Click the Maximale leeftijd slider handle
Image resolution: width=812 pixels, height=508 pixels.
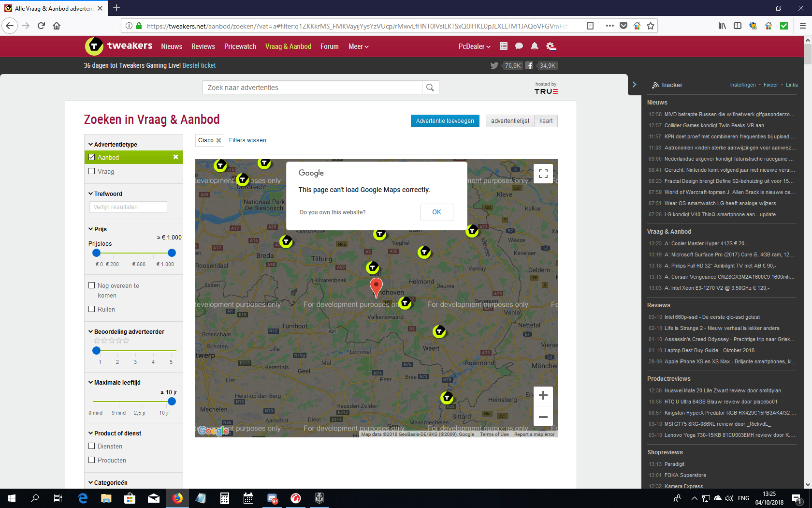[x=172, y=402]
